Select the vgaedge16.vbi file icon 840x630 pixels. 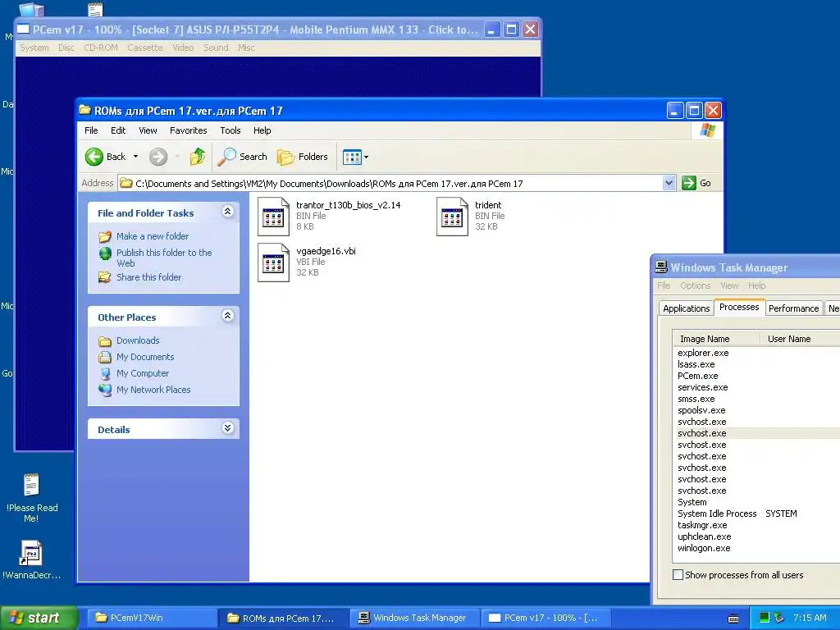coord(273,262)
